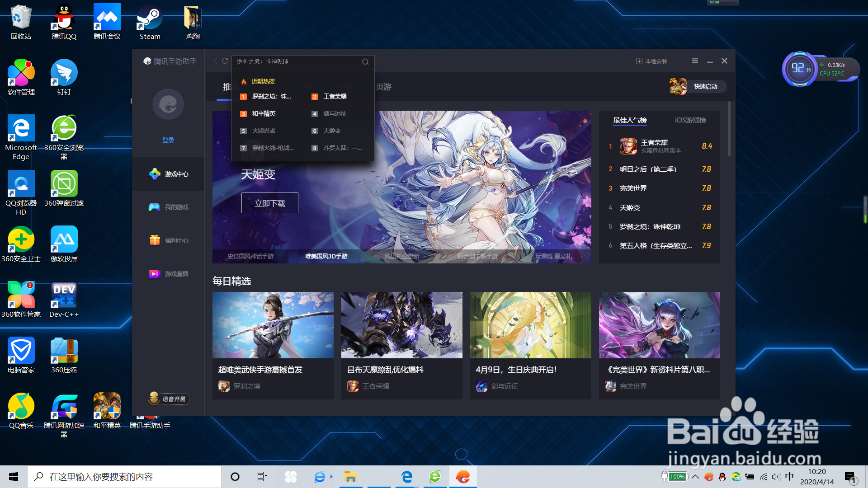The width and height of the screenshot is (868, 488).
Task: Click the 快速启动 quick launch button
Action: click(x=698, y=86)
